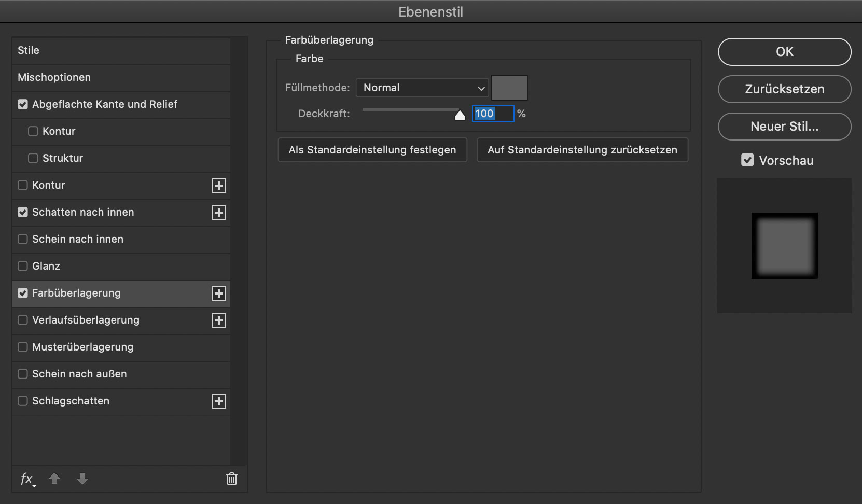Click Neuer Stil... button
This screenshot has height=504, width=862.
pos(785,127)
